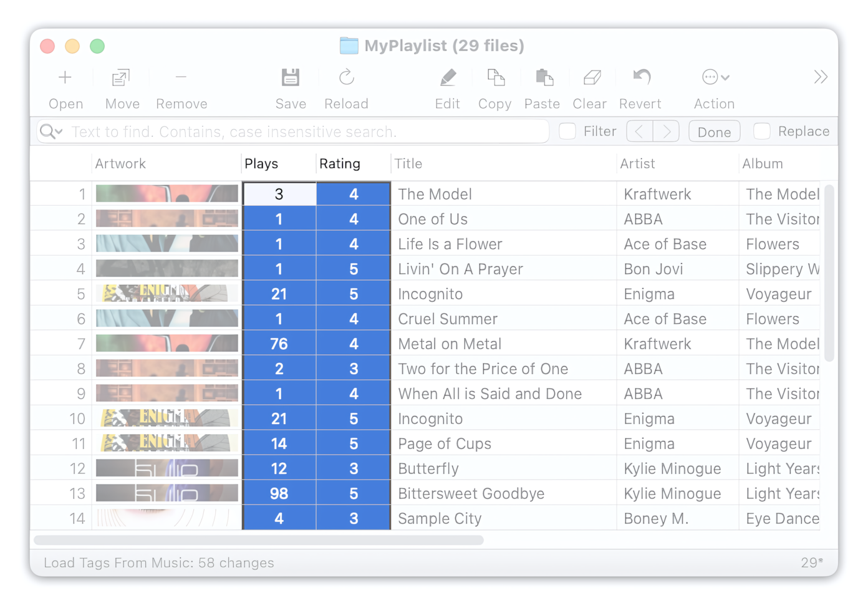Select artwork thumbnail in row 1
Screen dimensions: 868x605
(x=167, y=194)
